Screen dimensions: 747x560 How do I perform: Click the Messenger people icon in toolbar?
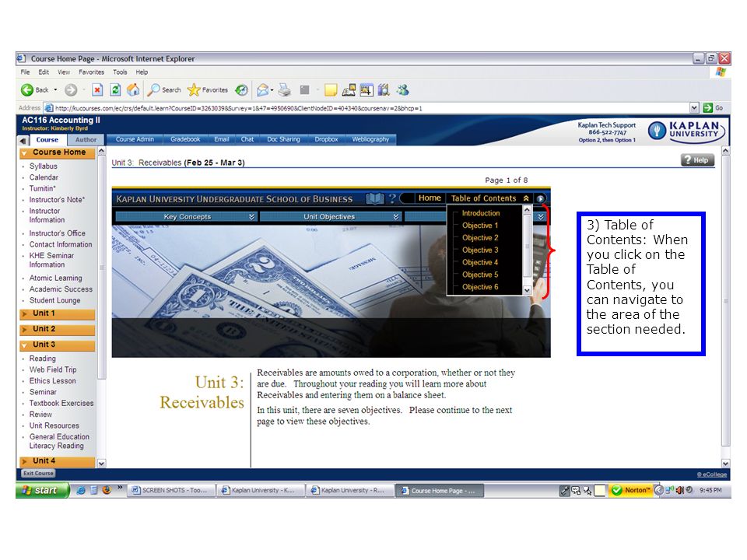[402, 89]
